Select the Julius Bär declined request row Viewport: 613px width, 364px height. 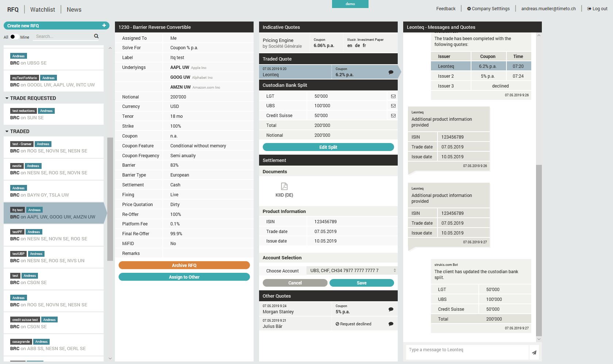[328, 324]
